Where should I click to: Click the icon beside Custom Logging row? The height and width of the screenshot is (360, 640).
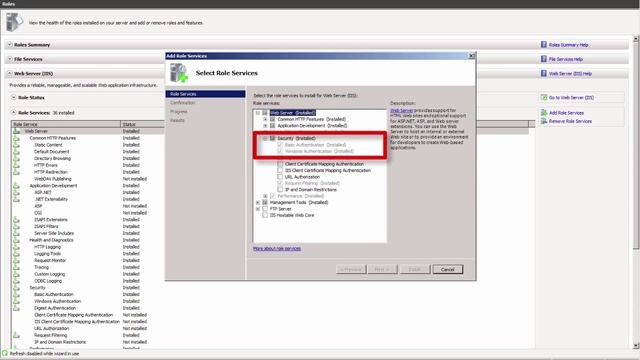coord(16,274)
